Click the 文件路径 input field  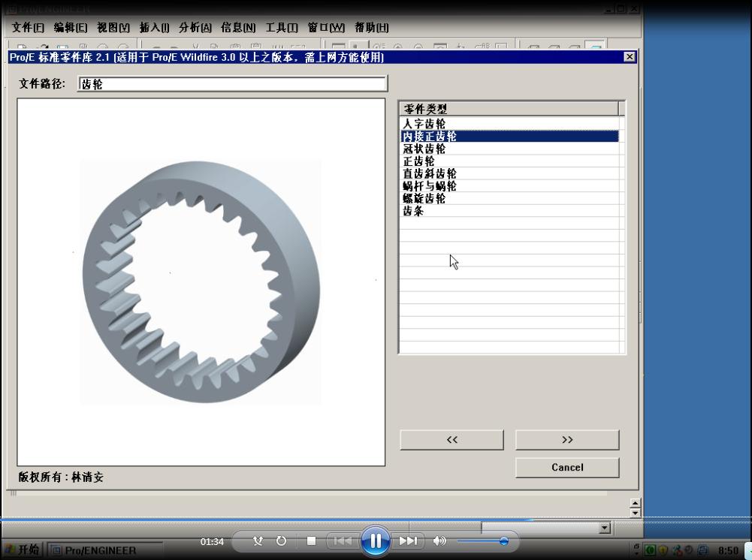233,84
